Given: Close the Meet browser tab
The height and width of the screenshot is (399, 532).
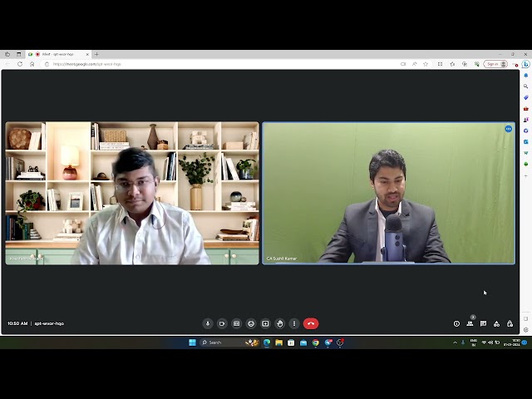Looking at the screenshot, I should pyautogui.click(x=87, y=54).
